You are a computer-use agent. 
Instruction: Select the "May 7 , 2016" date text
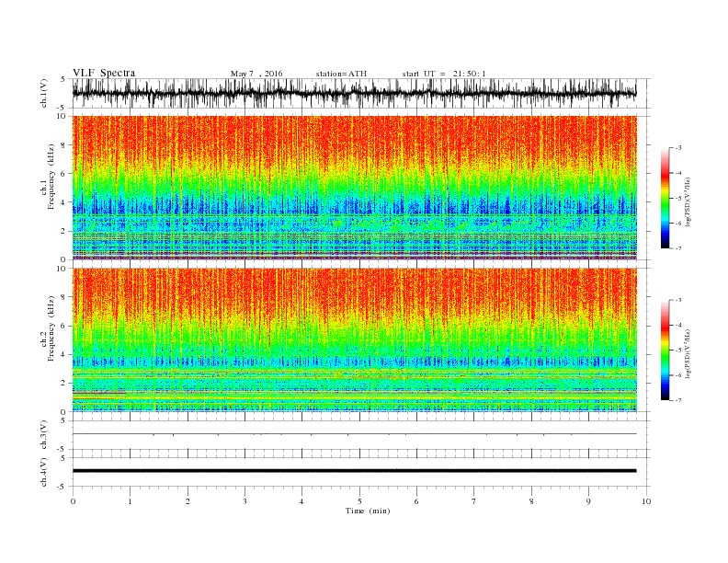click(256, 74)
